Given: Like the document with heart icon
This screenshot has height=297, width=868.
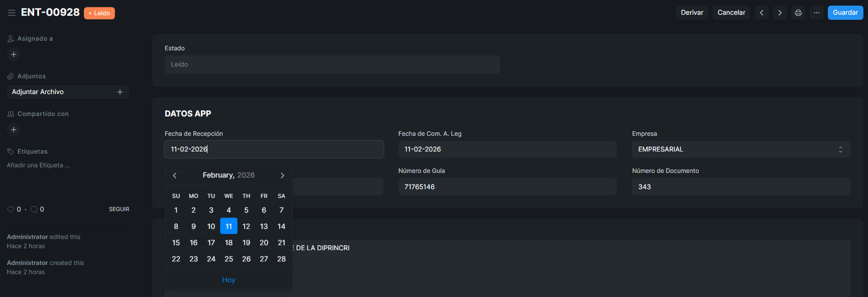Looking at the screenshot, I should (x=10, y=210).
